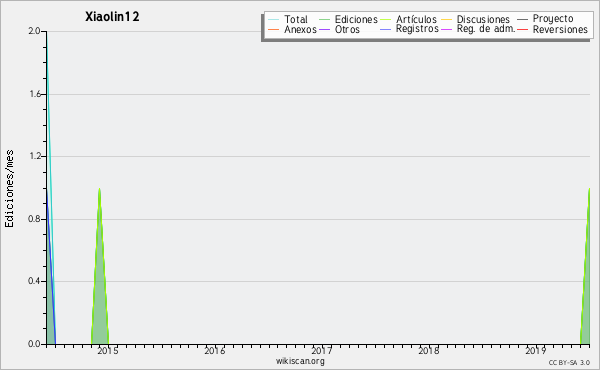Viewport: 600px width, 370px height.
Task: Click the Proyecto legend entry
Action: [x=545, y=18]
